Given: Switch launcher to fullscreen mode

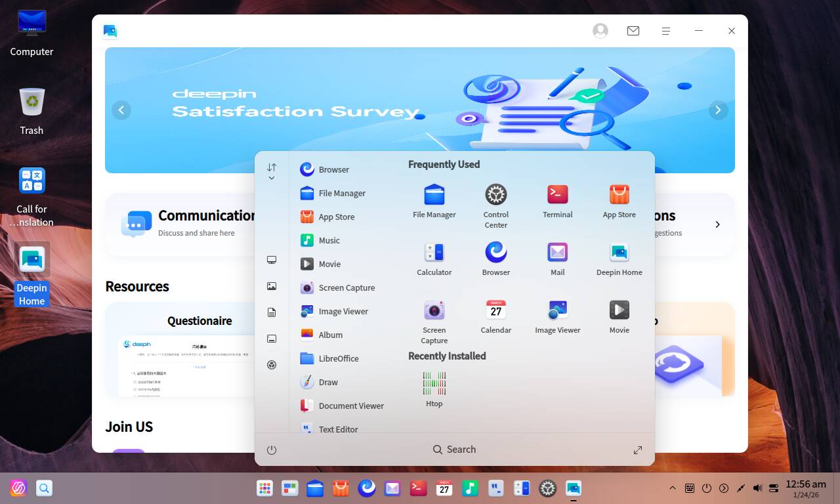Looking at the screenshot, I should [x=637, y=450].
